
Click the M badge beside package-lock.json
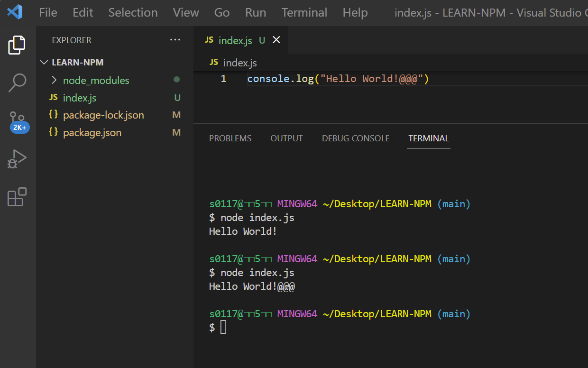pyautogui.click(x=176, y=115)
